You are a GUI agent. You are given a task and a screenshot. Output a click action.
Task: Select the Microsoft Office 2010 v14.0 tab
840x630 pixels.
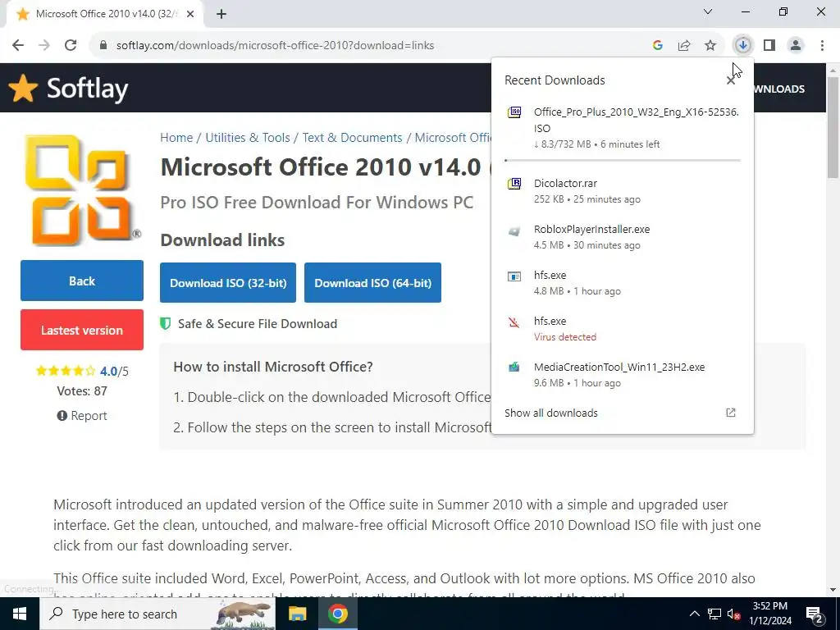[104, 14]
